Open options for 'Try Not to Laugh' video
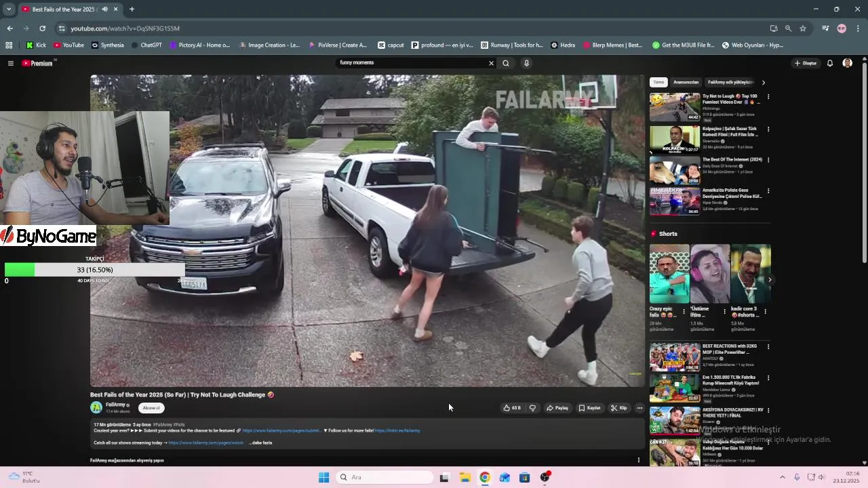The image size is (868, 488). point(768,97)
